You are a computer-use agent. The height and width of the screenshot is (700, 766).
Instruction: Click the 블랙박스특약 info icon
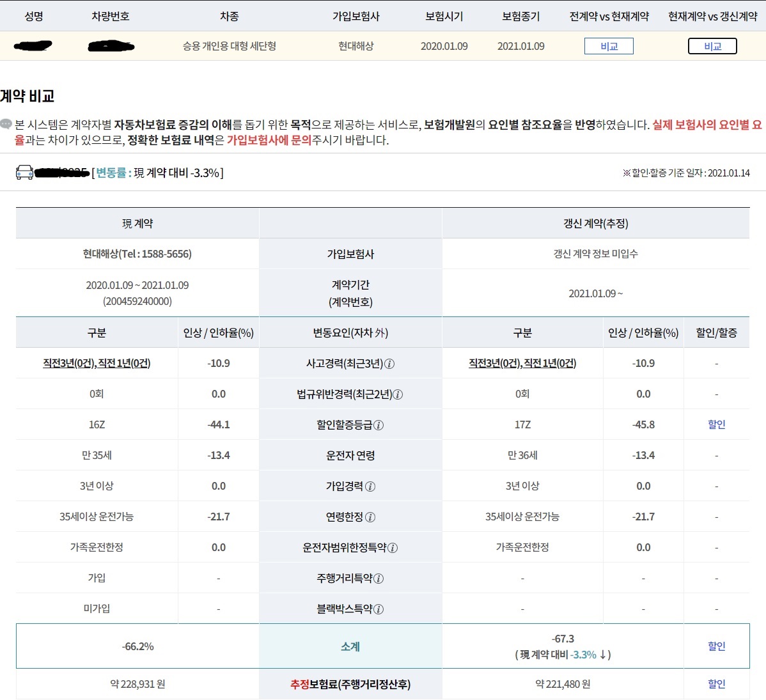tap(379, 609)
